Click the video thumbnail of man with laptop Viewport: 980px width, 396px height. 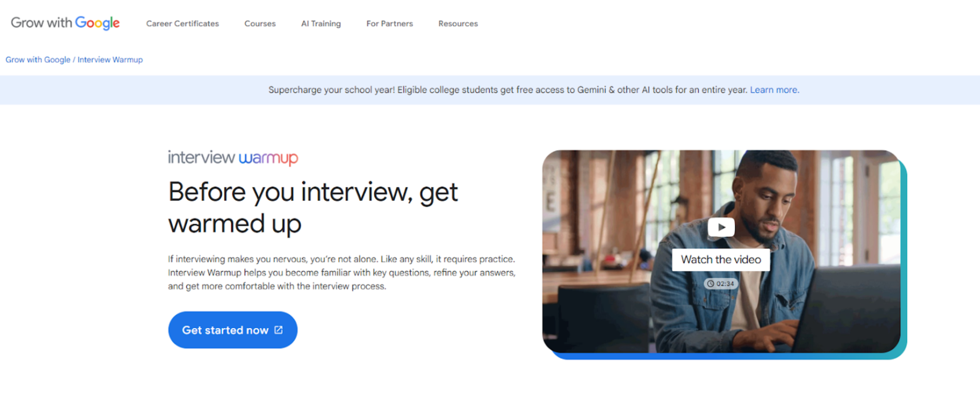(721, 251)
